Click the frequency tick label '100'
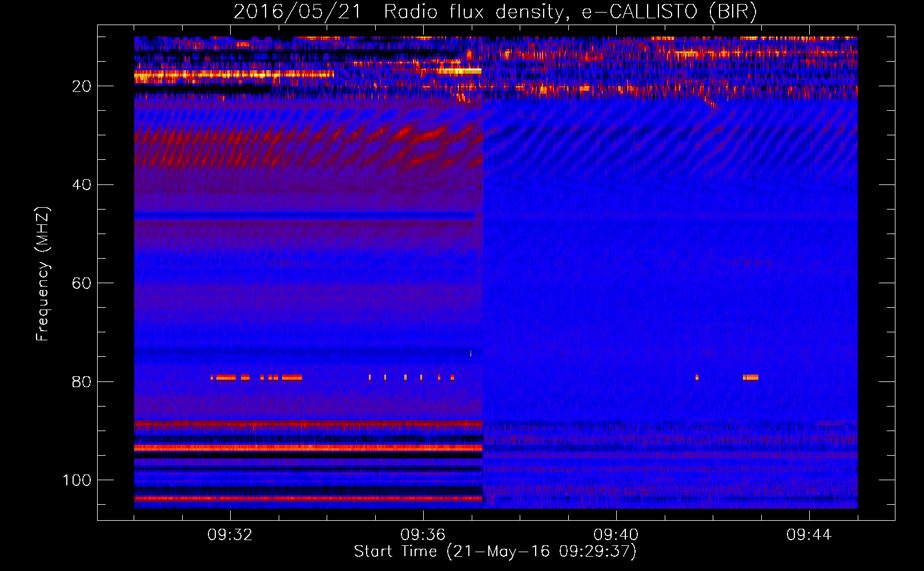The height and width of the screenshot is (571, 924). (x=77, y=480)
